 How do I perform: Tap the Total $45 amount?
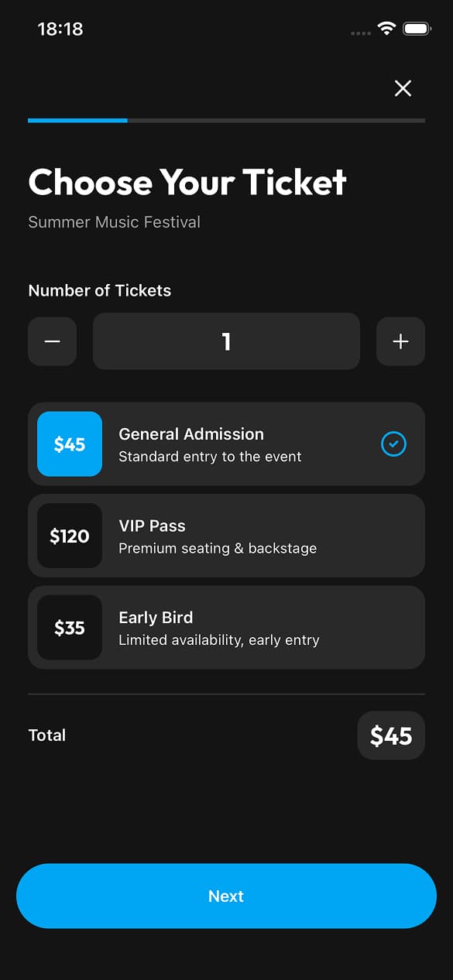click(390, 735)
